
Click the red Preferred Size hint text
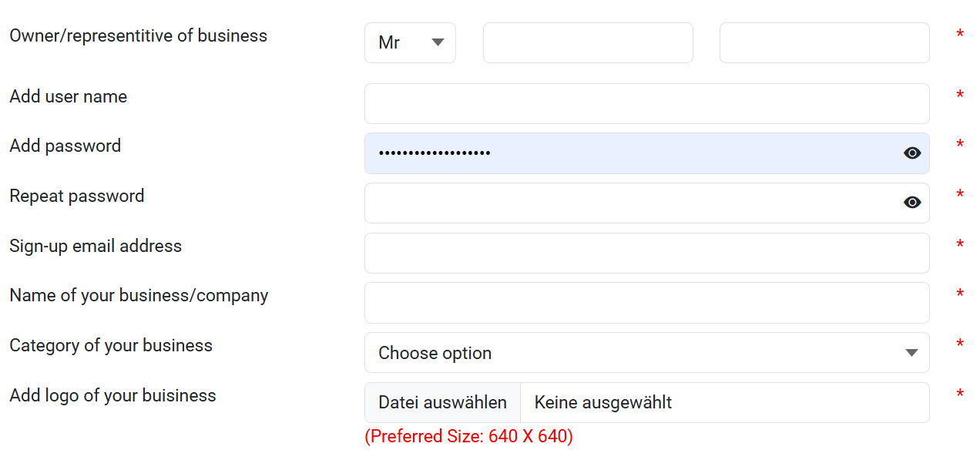[468, 436]
